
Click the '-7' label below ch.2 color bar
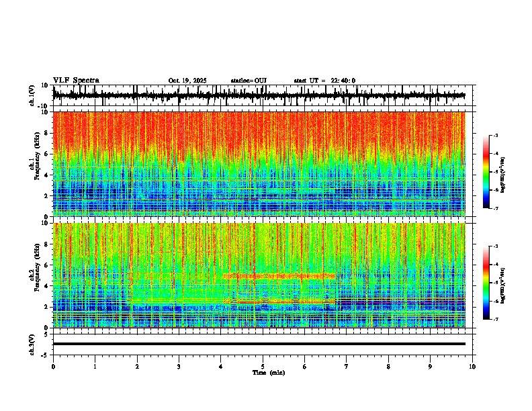click(495, 320)
